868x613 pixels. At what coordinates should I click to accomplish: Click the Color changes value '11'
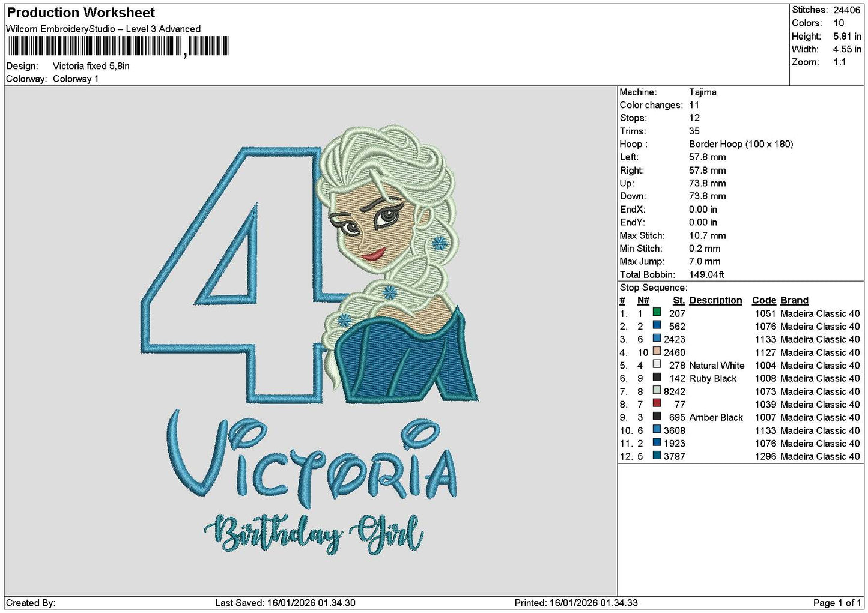(x=694, y=105)
